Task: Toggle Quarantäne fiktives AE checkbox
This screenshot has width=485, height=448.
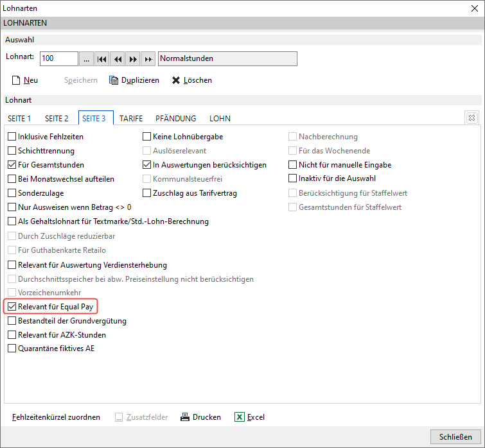Action: coord(12,349)
